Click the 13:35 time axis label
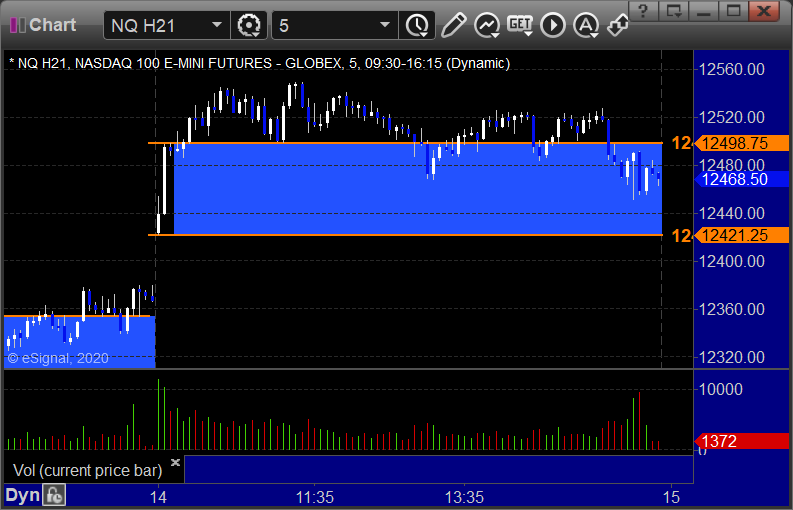This screenshot has width=793, height=510. (464, 497)
